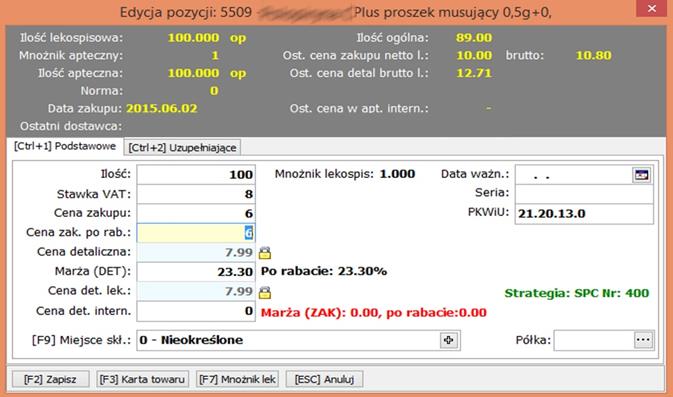Focus the Ilość input field
Screen dimensions: 673x397
tap(196, 175)
